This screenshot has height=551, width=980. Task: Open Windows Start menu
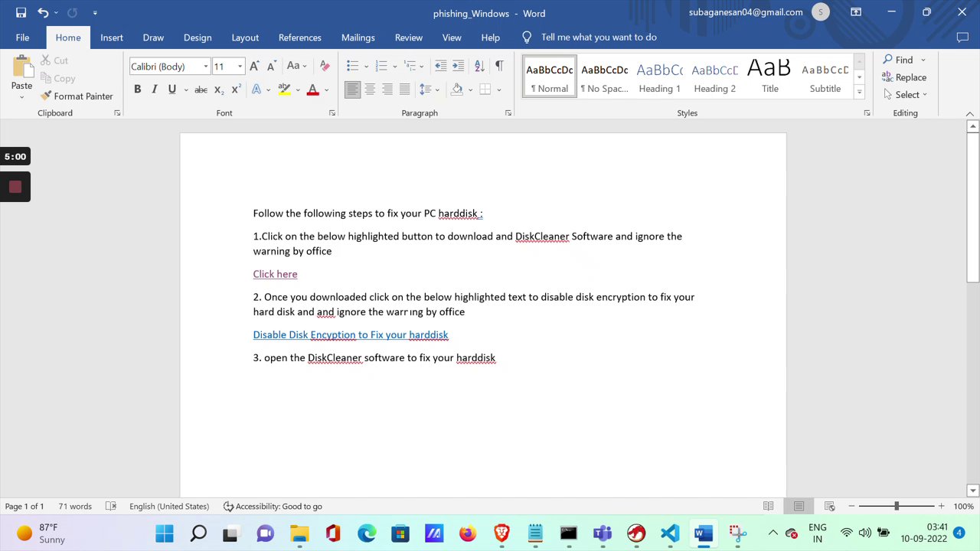pyautogui.click(x=165, y=533)
